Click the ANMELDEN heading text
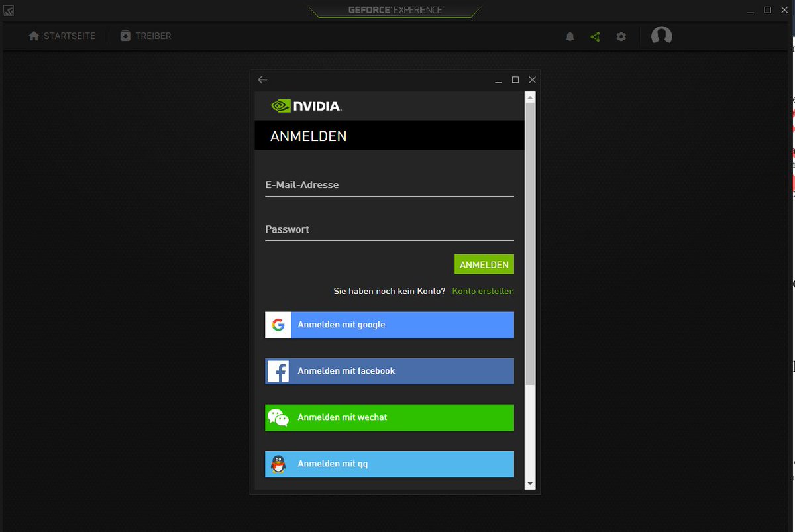The image size is (795, 532). coord(309,136)
